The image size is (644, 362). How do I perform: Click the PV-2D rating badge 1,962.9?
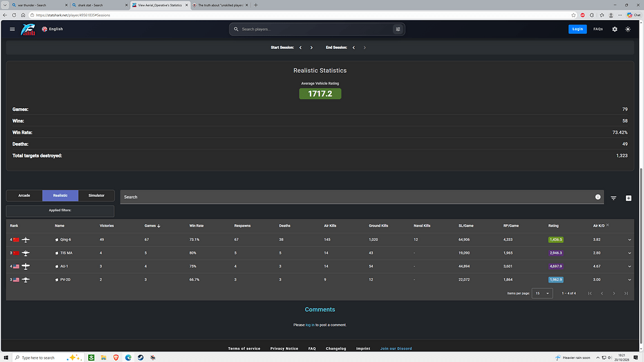[556, 280]
